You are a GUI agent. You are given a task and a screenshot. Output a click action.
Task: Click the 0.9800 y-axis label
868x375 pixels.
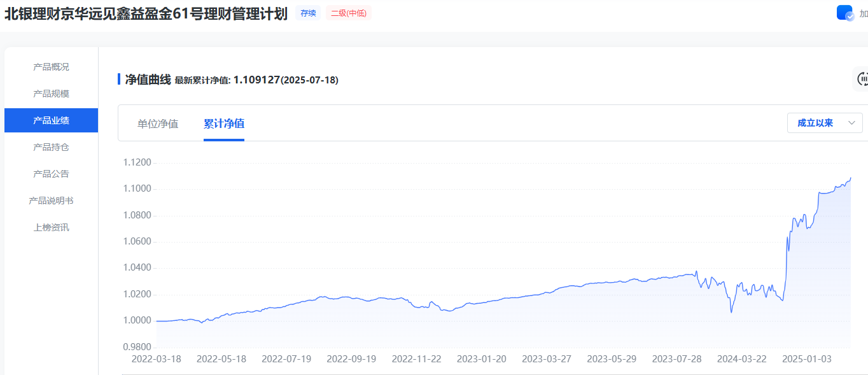click(x=137, y=347)
